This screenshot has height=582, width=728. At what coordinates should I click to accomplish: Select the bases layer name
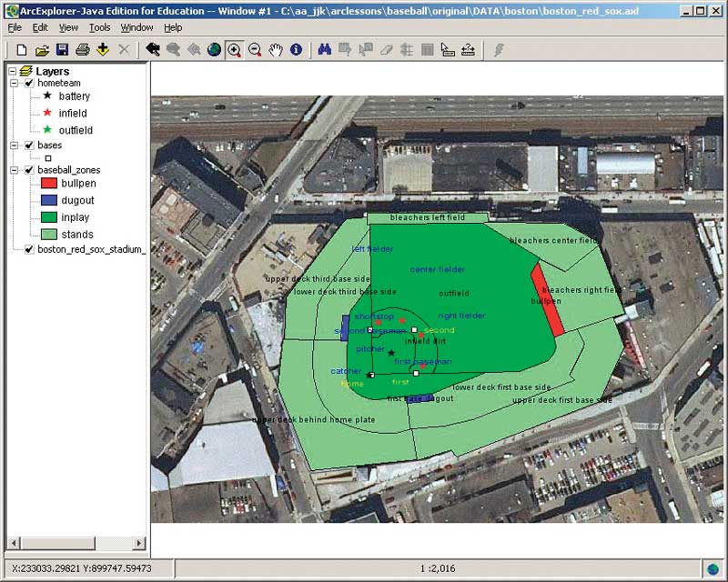point(50,145)
